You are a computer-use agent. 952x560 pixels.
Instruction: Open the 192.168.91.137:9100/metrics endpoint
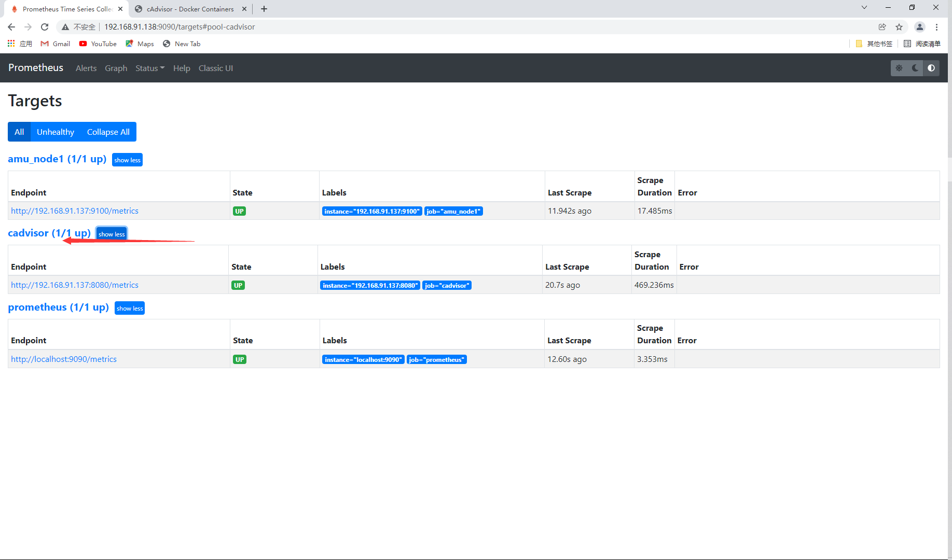pos(75,211)
